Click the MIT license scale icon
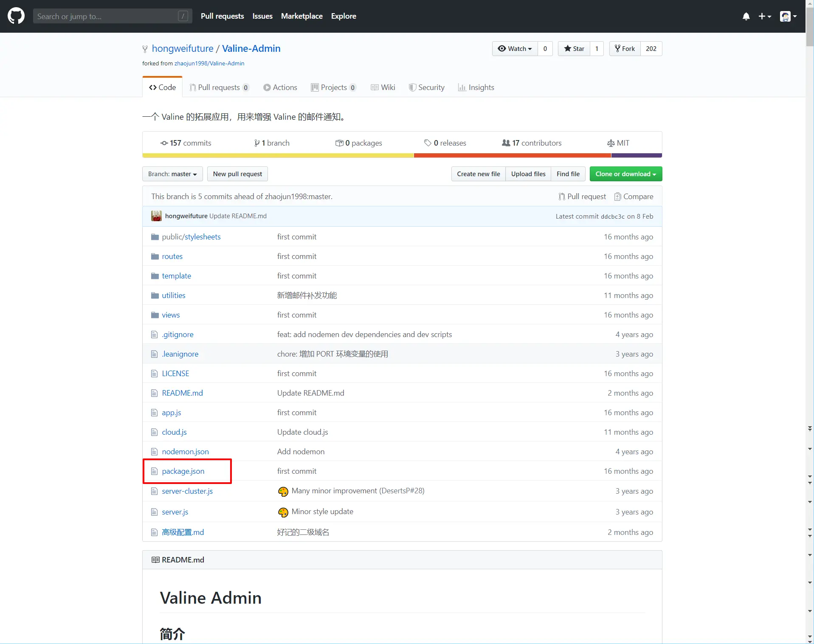Image resolution: width=814 pixels, height=644 pixels. click(x=611, y=143)
